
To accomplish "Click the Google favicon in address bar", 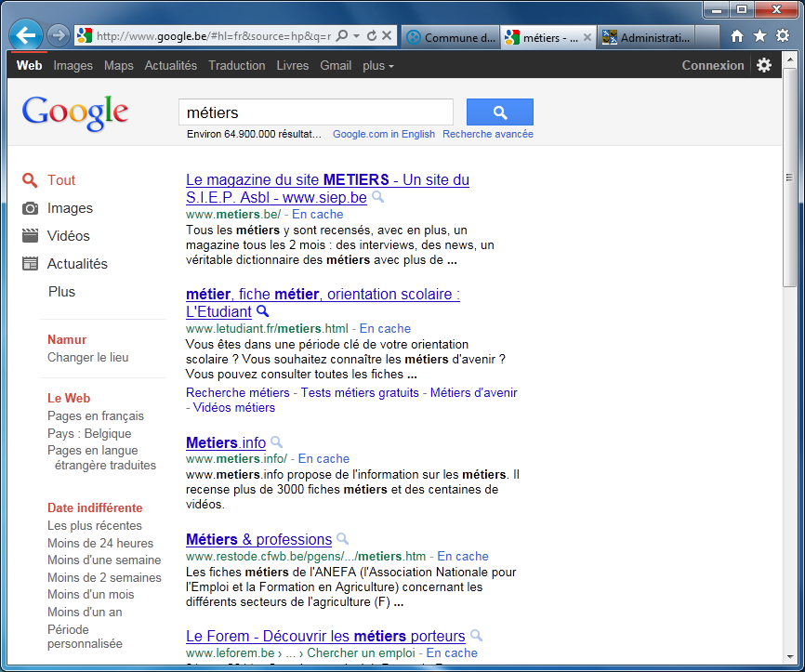I will click(x=85, y=35).
